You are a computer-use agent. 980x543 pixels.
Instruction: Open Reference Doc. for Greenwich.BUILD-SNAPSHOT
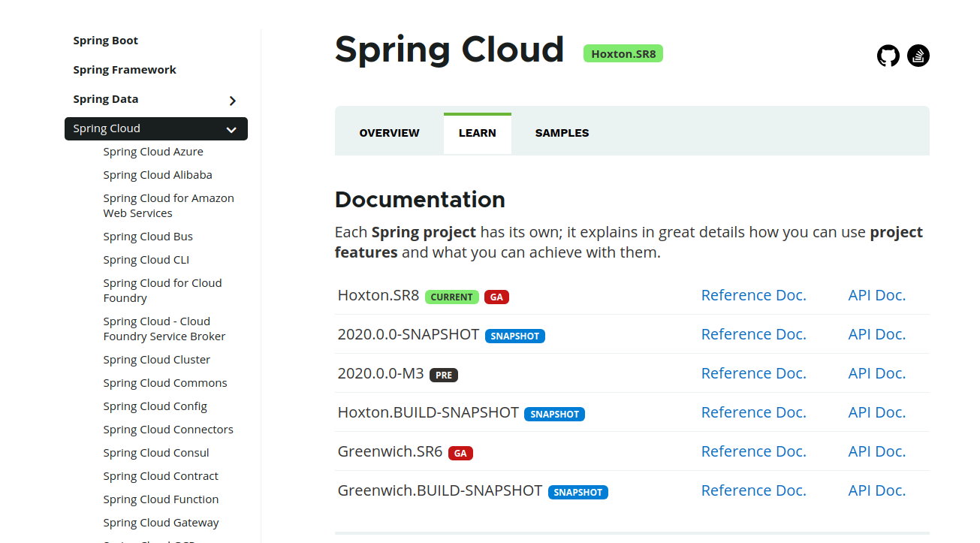[x=753, y=490]
